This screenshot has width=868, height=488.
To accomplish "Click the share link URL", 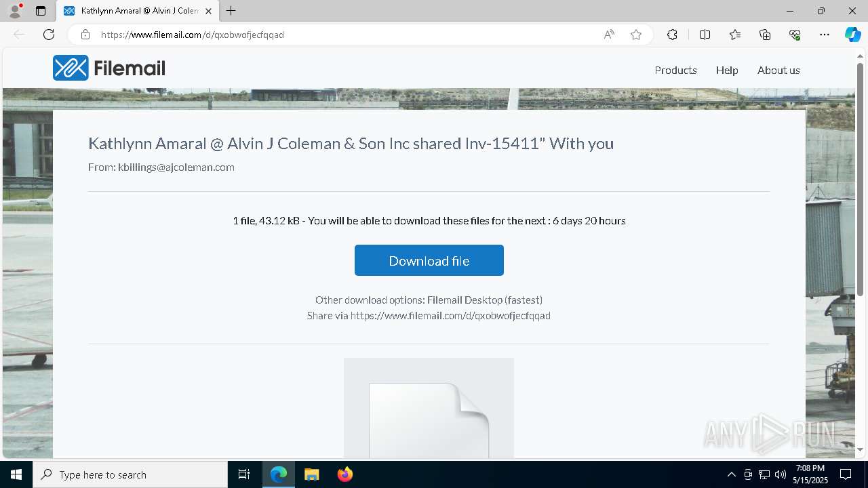I will (x=450, y=316).
